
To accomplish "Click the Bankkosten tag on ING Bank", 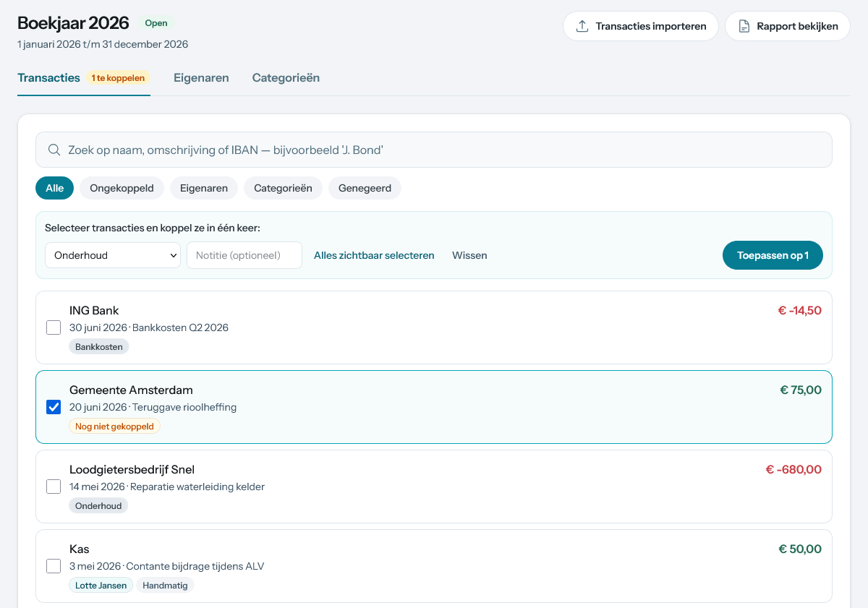I will click(99, 346).
